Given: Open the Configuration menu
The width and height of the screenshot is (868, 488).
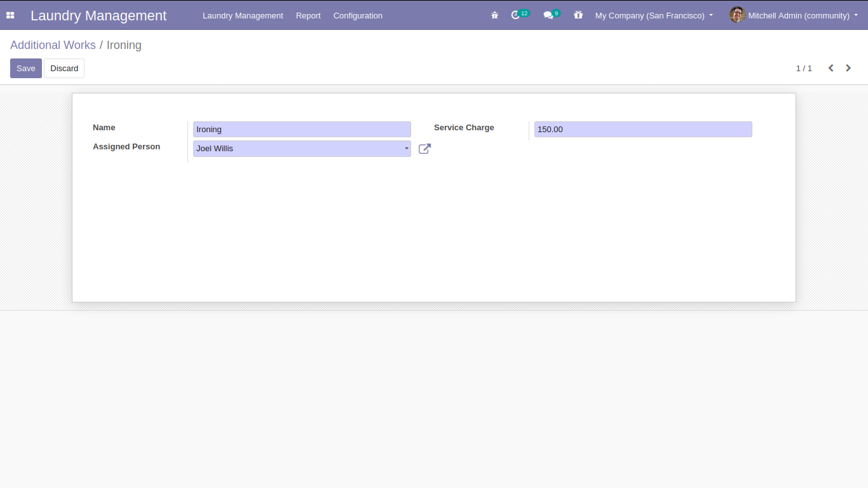Looking at the screenshot, I should (x=358, y=15).
